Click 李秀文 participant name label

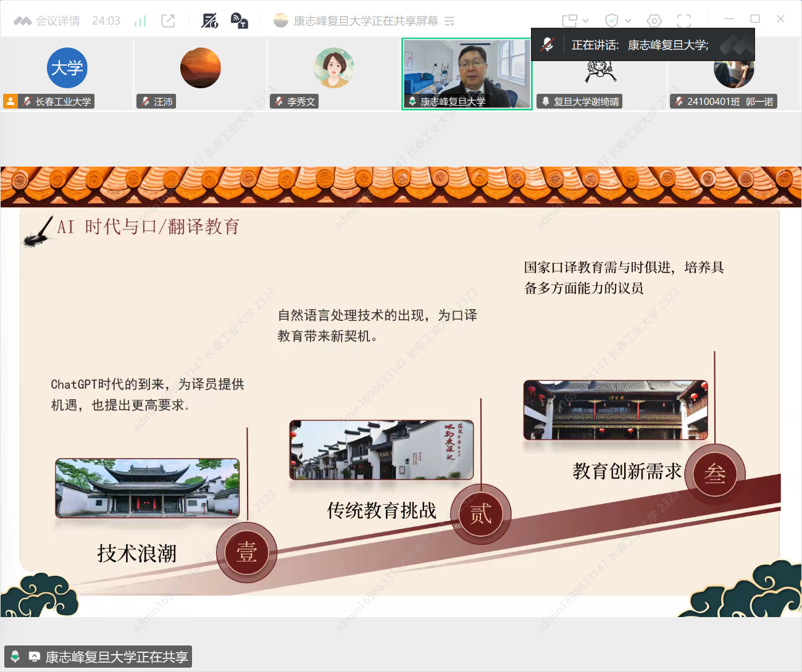(x=301, y=102)
